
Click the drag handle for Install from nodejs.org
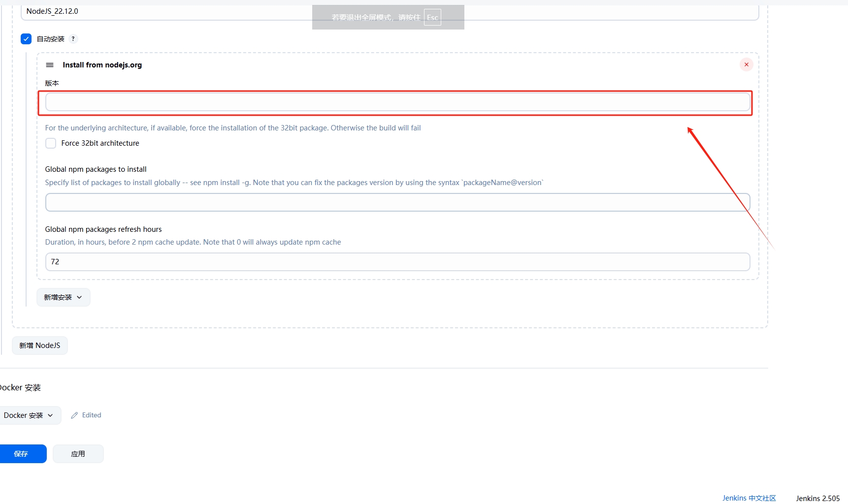click(x=50, y=65)
